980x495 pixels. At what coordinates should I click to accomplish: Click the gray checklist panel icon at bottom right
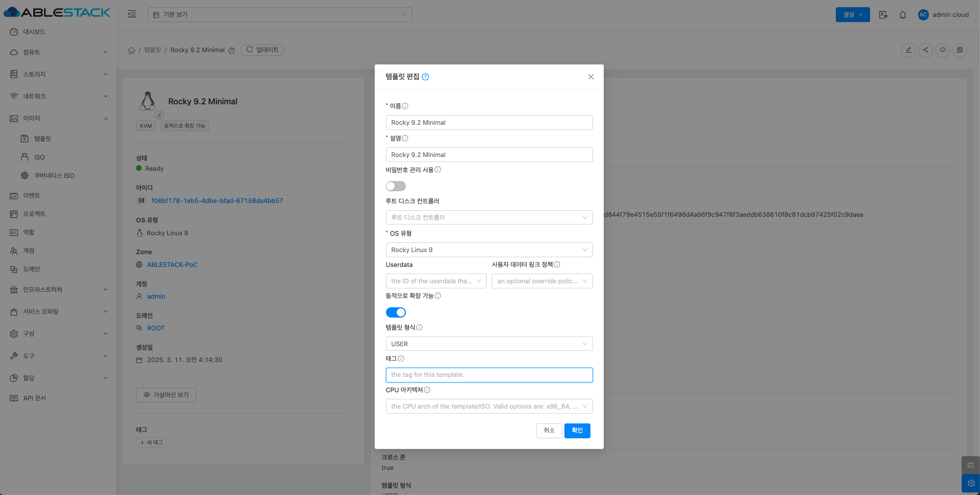pos(971,465)
